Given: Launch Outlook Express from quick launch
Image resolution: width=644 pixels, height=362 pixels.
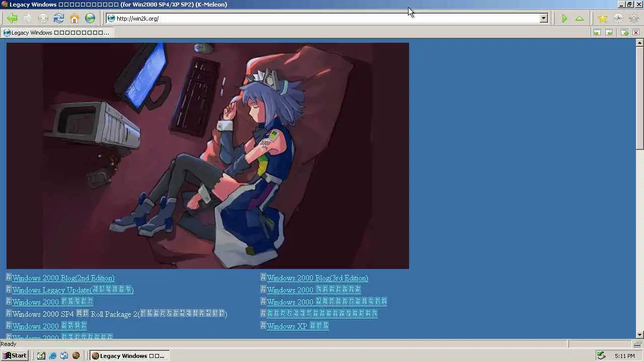Looking at the screenshot, I should (x=64, y=355).
